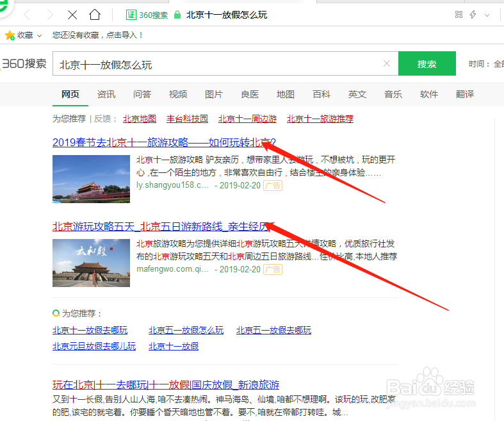Viewport: 504px width, 421px height.
Task: Clear the search box with X
Action: pos(387,63)
